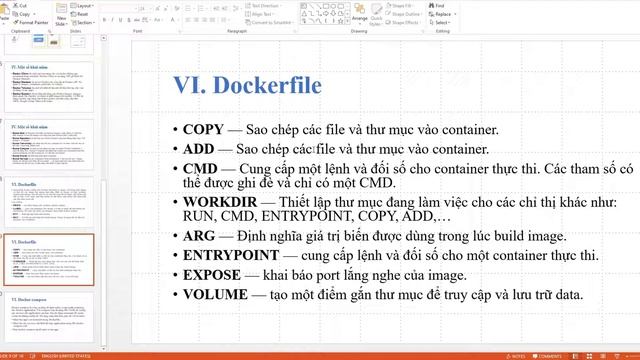Switch to Slide Sorter view
Screen dimensions: 640x360
pyautogui.click(x=589, y=356)
